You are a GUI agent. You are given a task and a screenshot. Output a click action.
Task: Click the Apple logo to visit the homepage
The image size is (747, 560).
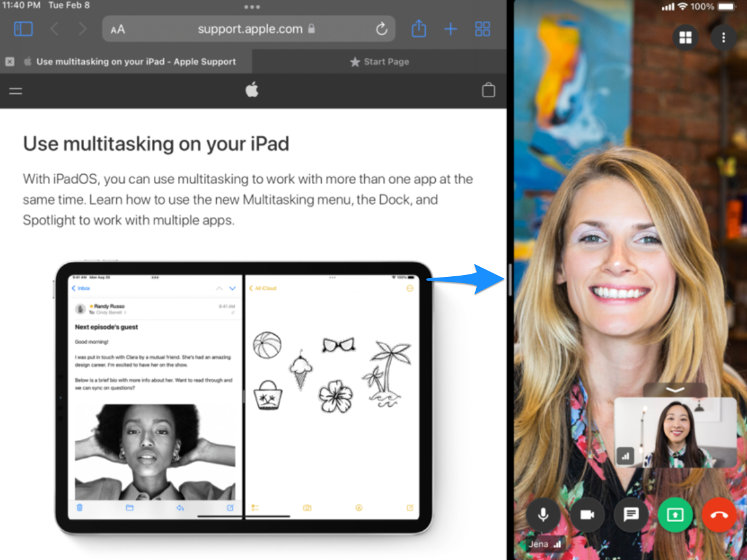coord(251,90)
